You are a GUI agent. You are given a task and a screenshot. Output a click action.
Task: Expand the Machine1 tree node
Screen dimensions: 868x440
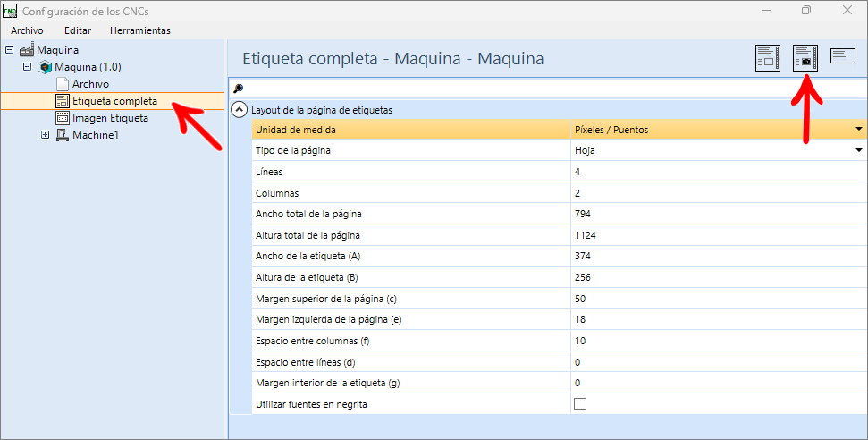tap(45, 135)
